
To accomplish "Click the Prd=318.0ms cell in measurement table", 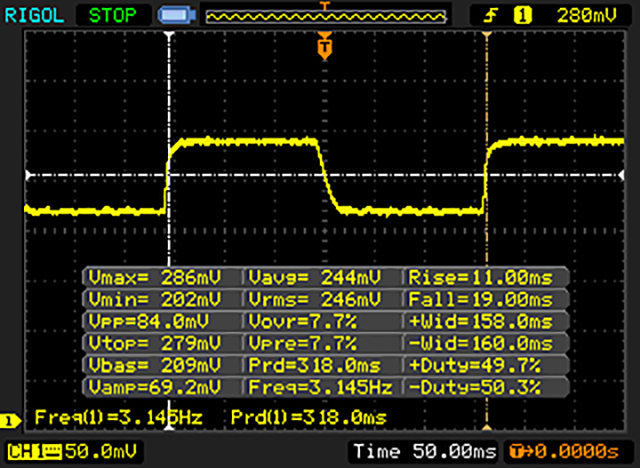I will click(315, 365).
